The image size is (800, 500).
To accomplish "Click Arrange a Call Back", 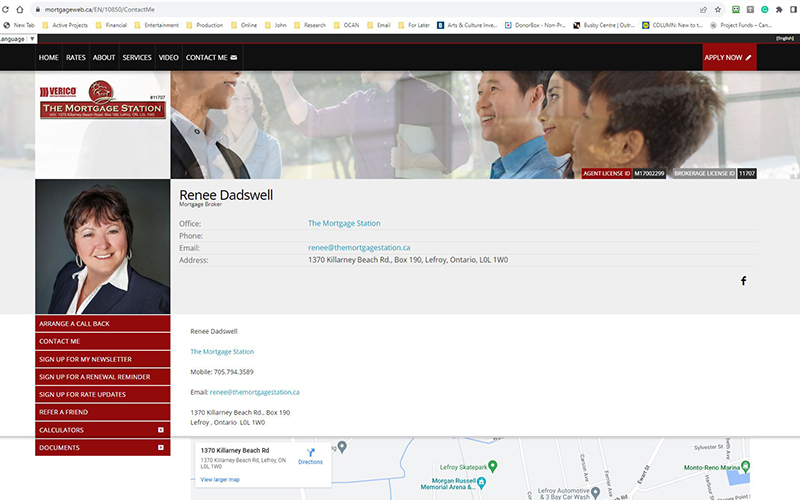I will point(103,323).
